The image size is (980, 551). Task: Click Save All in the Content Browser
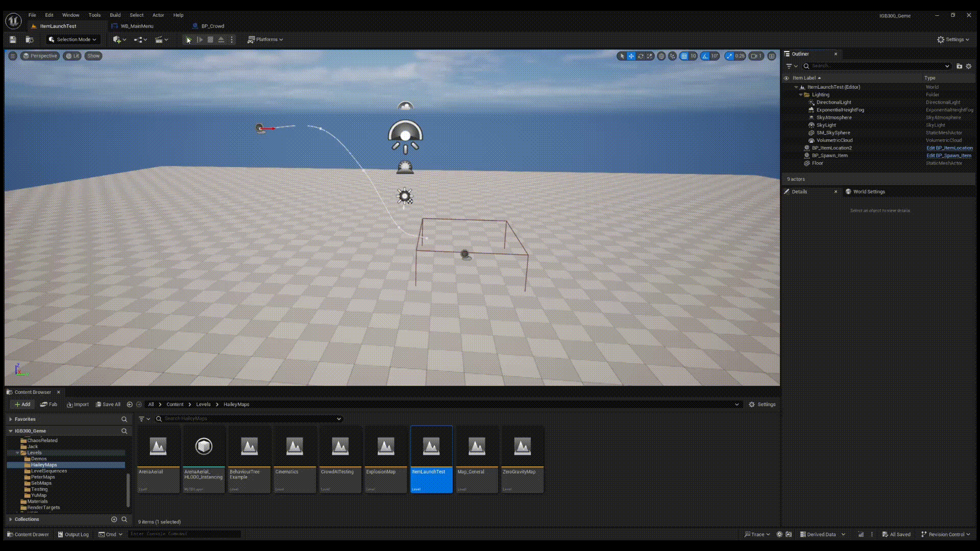[108, 405]
